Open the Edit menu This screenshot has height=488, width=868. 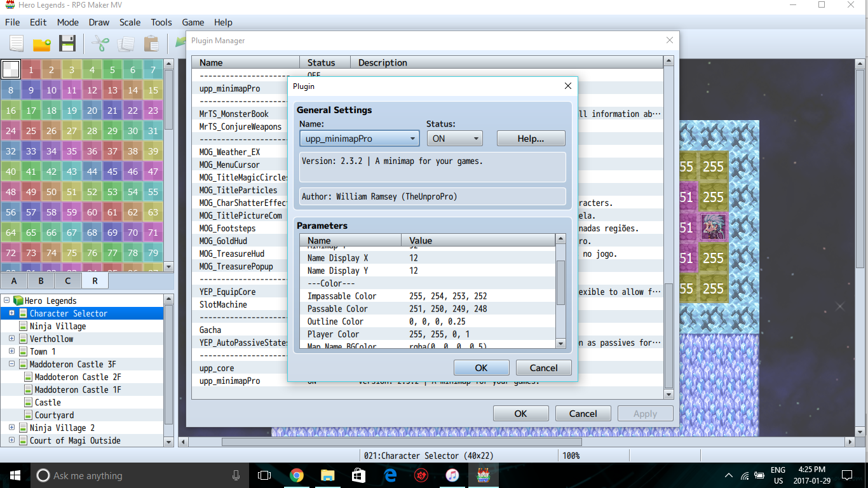[38, 22]
